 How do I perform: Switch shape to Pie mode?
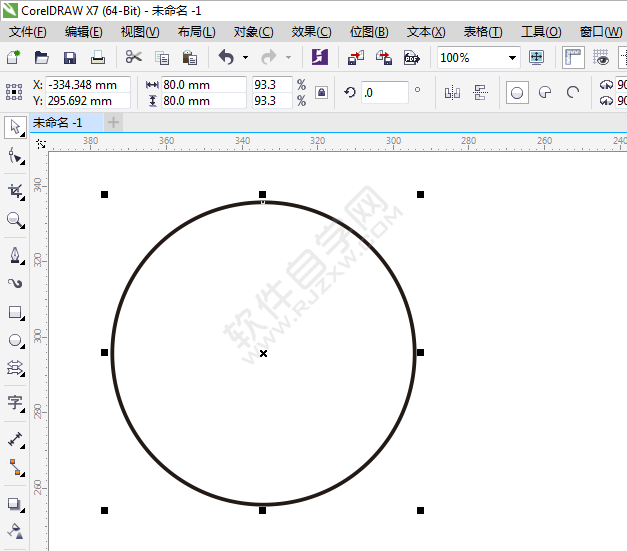(545, 93)
